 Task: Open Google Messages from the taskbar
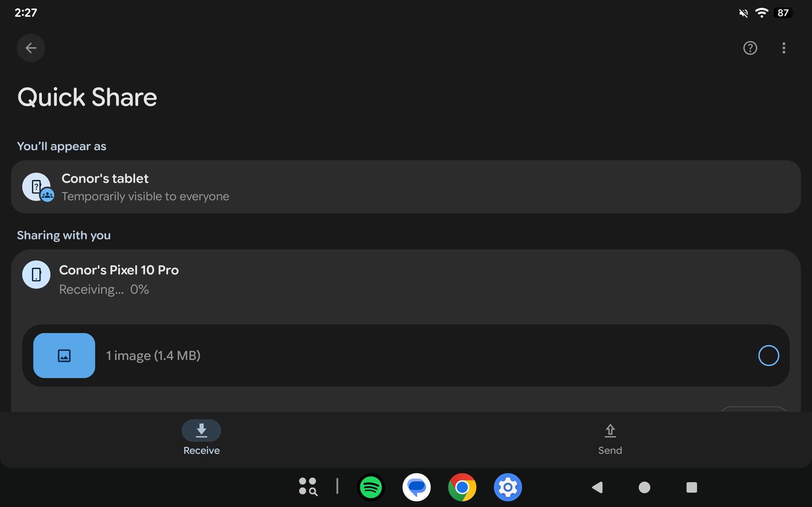coord(416,487)
